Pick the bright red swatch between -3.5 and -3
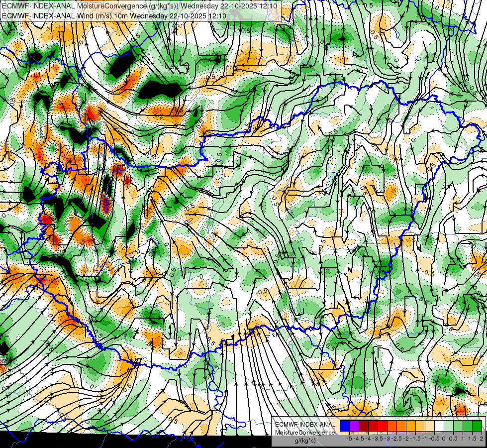The height and width of the screenshot is (448, 487). pos(383,426)
